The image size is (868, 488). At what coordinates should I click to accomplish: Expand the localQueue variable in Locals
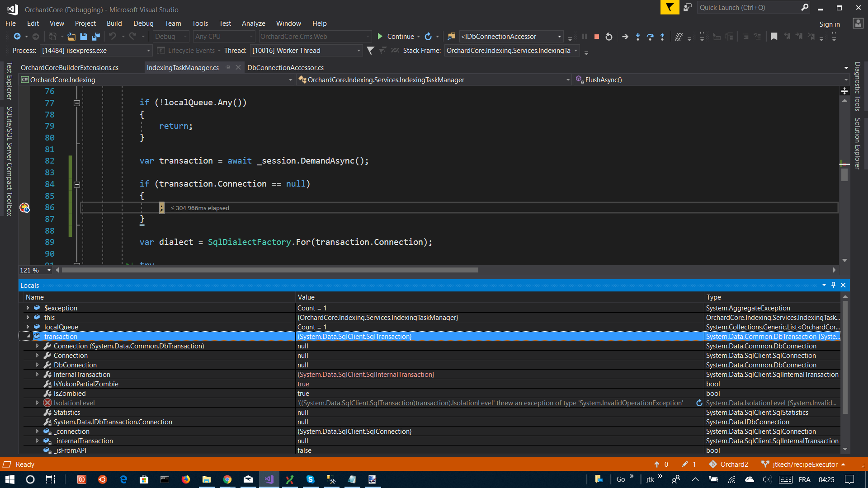click(28, 327)
